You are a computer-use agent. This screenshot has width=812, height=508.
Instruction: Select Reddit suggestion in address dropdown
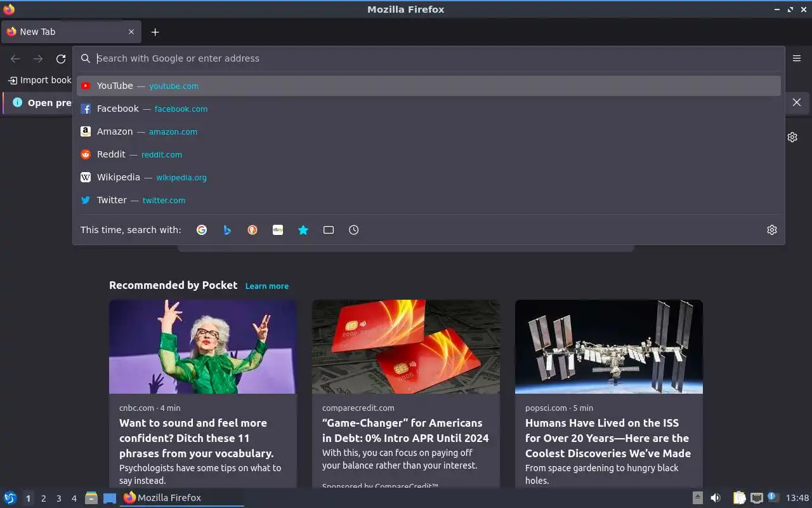pos(429,154)
